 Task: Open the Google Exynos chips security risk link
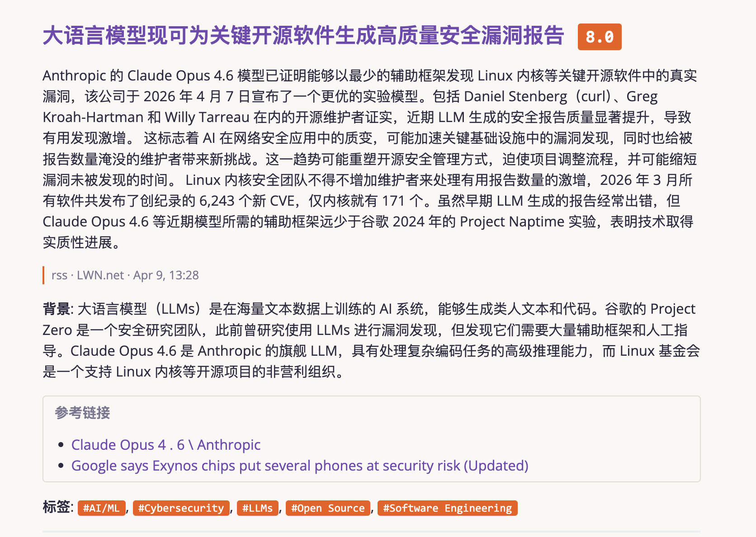[300, 466]
